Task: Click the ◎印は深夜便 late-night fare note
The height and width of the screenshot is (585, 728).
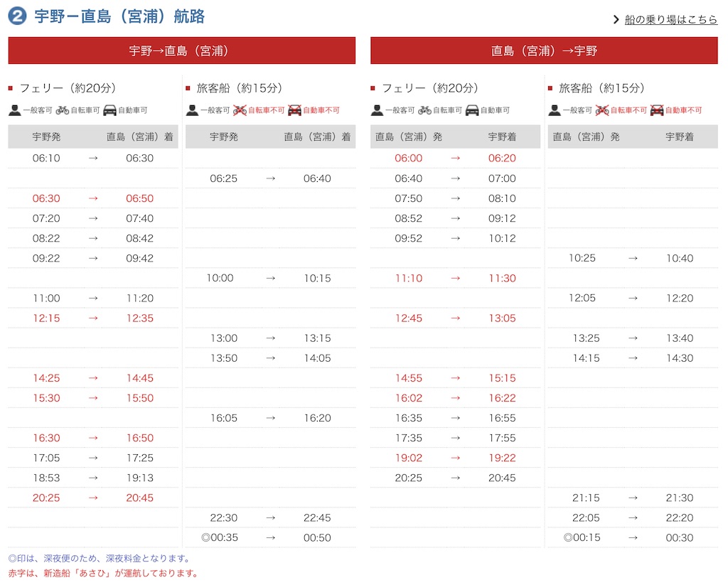Action: (100, 559)
